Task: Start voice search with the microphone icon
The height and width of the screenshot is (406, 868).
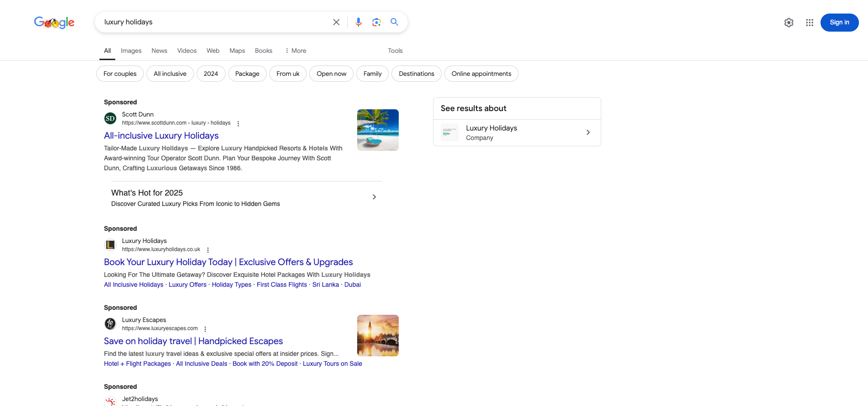Action: [359, 22]
